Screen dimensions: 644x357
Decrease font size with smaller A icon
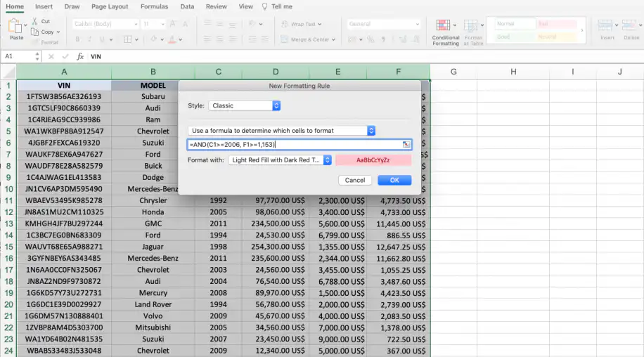point(185,24)
